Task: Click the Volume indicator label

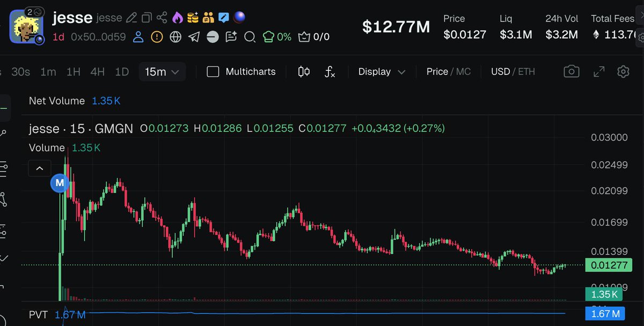Action: [47, 147]
